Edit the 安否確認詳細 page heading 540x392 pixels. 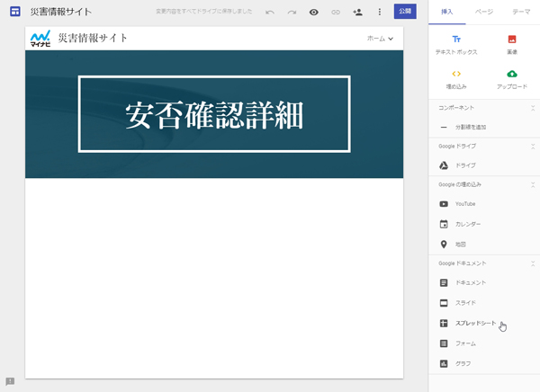click(214, 115)
